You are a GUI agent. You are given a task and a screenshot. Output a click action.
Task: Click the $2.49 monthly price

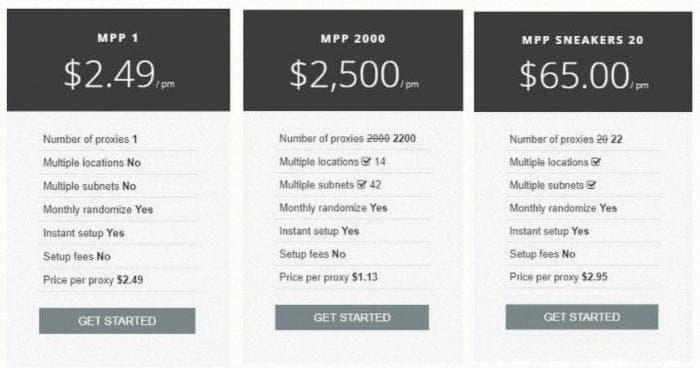pos(119,75)
